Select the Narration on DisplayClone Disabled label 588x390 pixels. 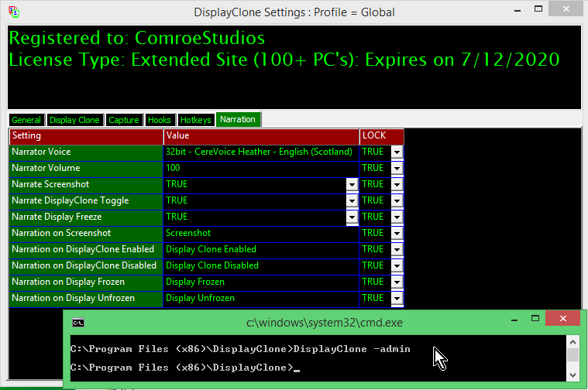[86, 265]
